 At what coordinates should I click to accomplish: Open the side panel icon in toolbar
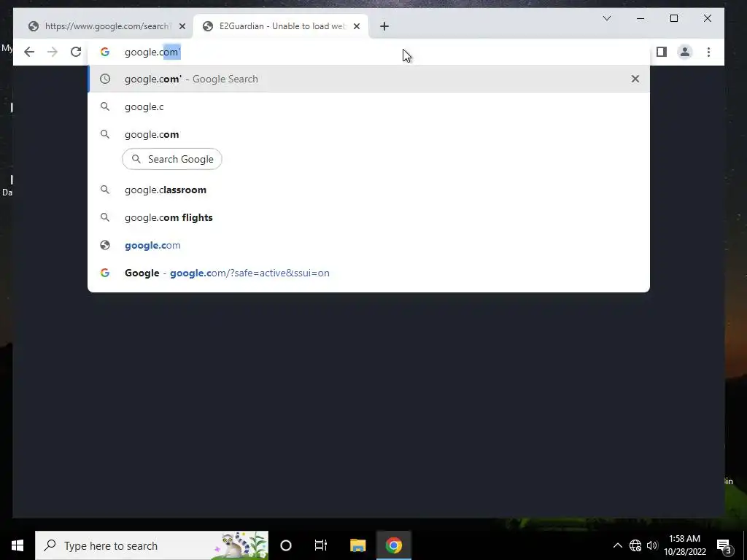coord(661,52)
